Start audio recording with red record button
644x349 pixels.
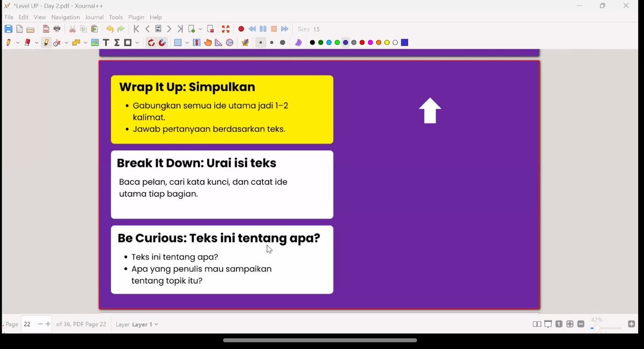tap(241, 29)
